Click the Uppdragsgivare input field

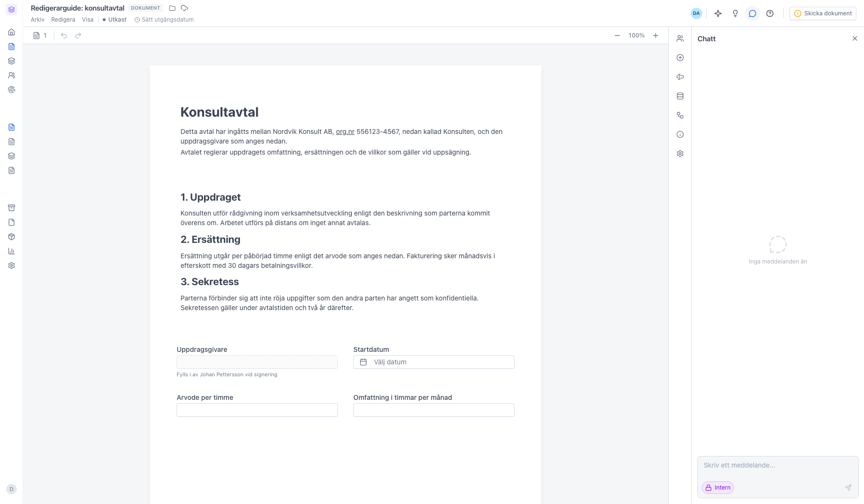[257, 362]
